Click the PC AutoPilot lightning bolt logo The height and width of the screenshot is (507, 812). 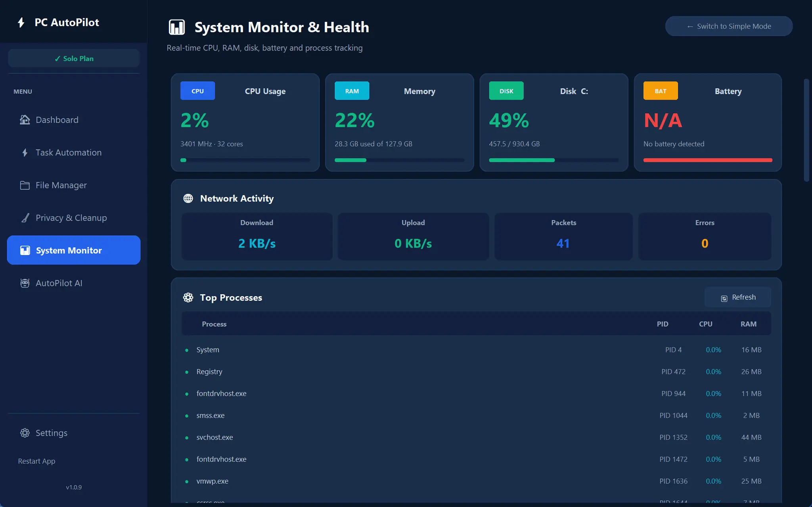21,23
